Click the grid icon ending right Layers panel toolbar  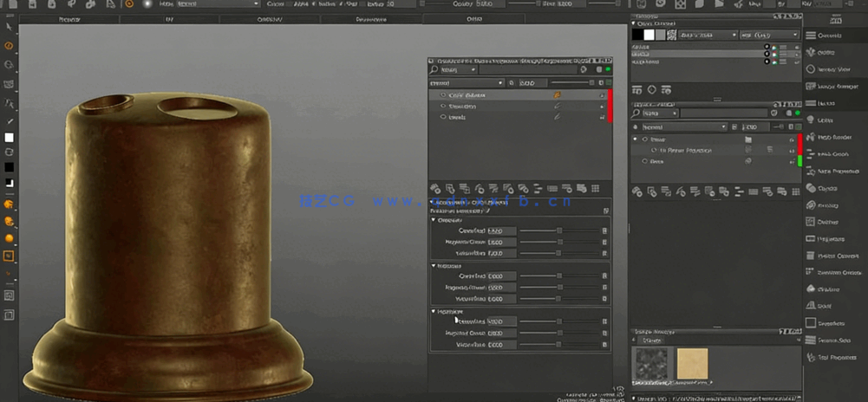[x=795, y=191]
